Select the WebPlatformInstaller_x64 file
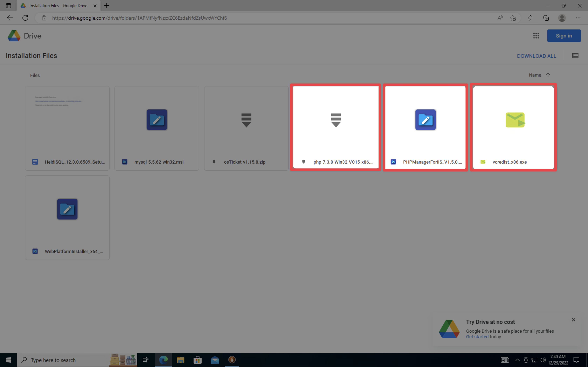588x367 pixels. [67, 217]
